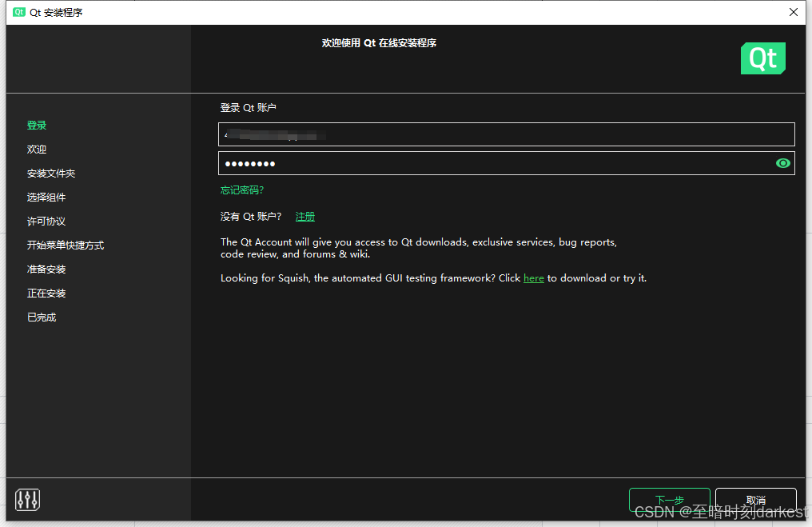Click 开始菜单快捷方式 in the sidebar

coord(67,245)
